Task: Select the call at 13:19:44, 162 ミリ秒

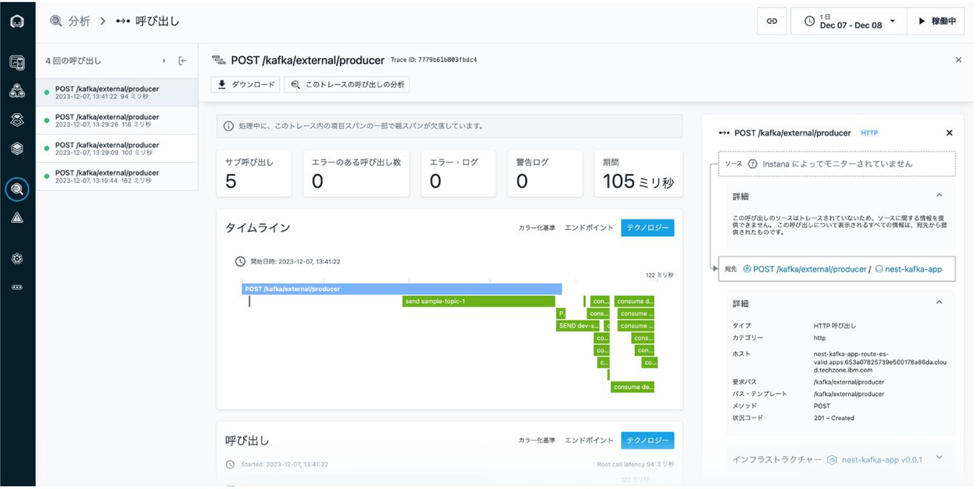Action: coord(117,177)
